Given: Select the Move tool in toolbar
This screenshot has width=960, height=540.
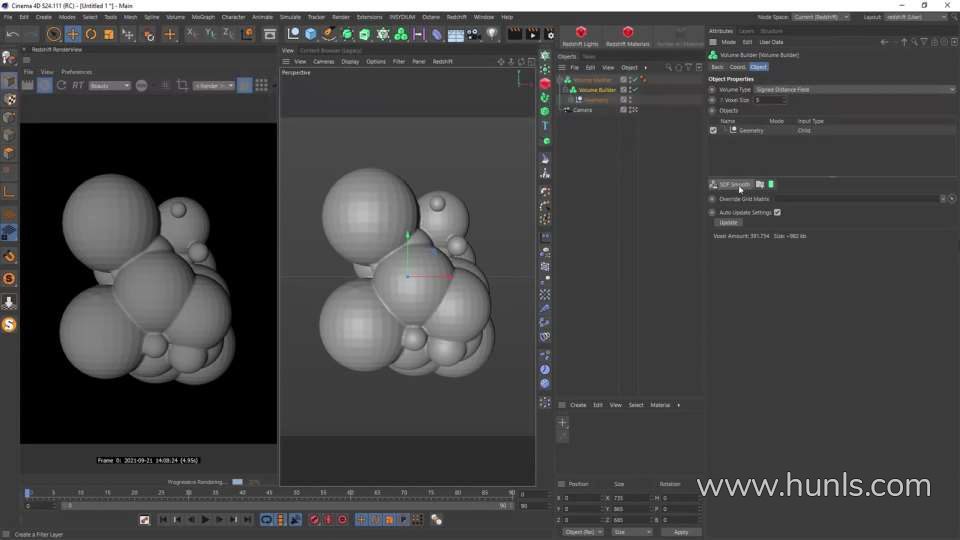Looking at the screenshot, I should 72,34.
